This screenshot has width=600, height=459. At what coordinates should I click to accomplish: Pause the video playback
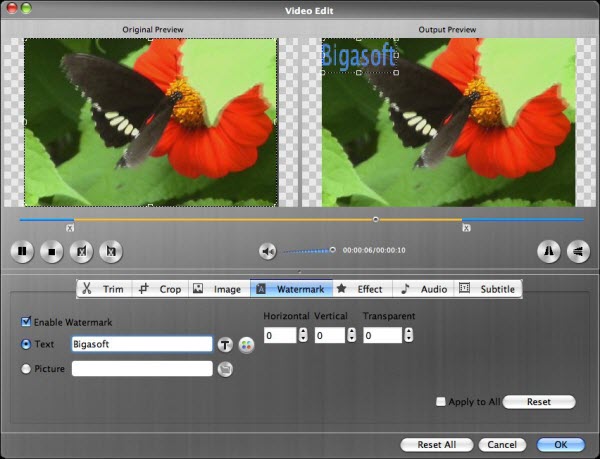pos(22,251)
